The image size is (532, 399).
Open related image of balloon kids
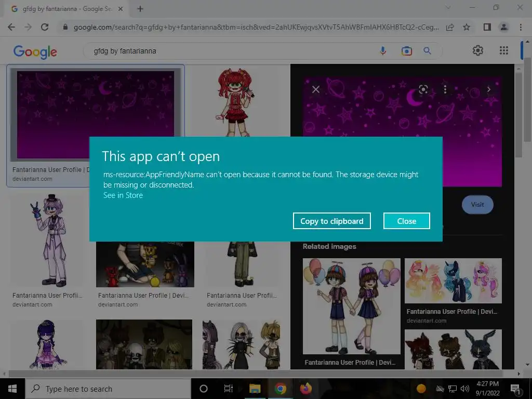(352, 306)
